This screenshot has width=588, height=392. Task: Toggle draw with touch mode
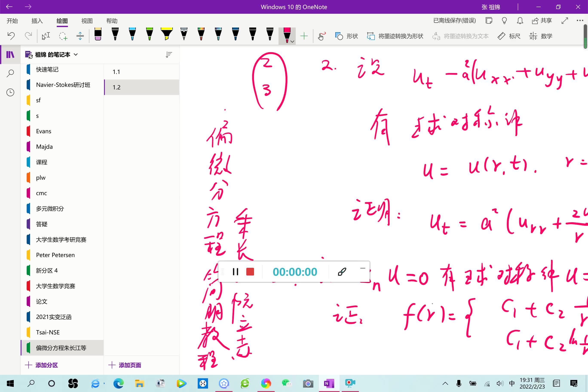click(322, 36)
